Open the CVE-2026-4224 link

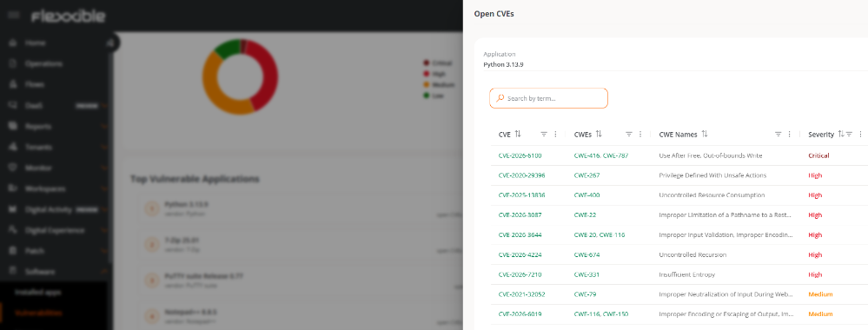point(520,254)
